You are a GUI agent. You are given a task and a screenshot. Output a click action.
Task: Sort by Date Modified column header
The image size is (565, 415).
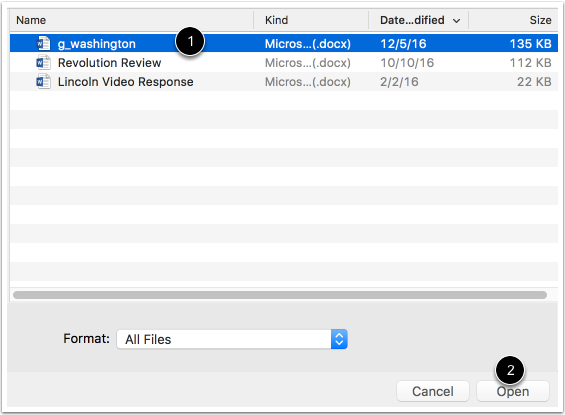tap(412, 20)
